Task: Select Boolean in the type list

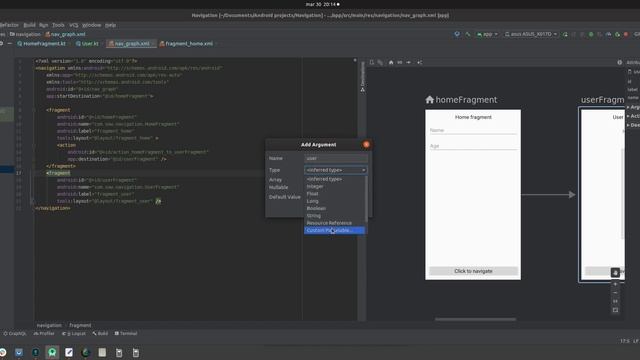Action: pos(335,209)
